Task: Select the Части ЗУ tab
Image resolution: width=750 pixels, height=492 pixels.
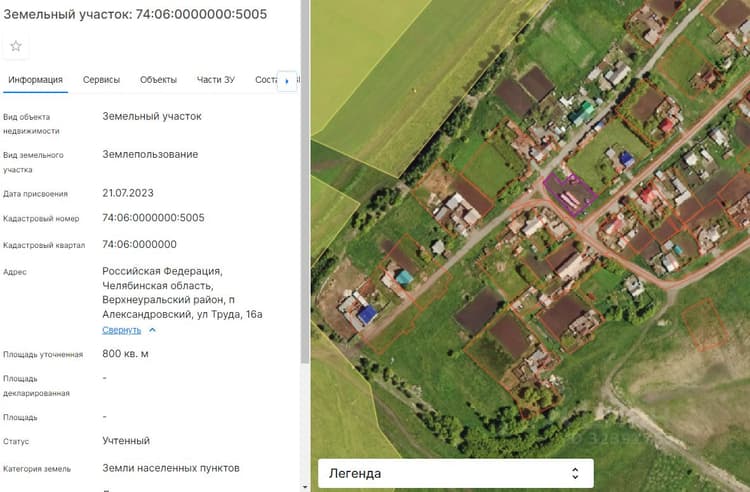Action: [216, 80]
